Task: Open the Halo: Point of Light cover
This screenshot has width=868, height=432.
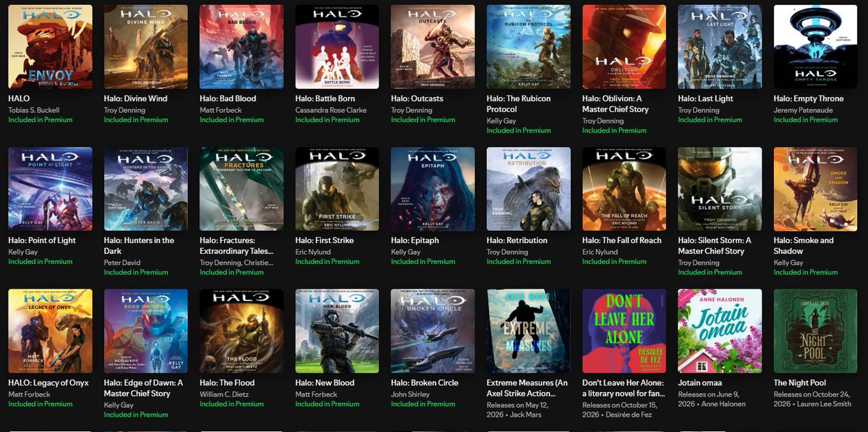Action: tap(50, 189)
